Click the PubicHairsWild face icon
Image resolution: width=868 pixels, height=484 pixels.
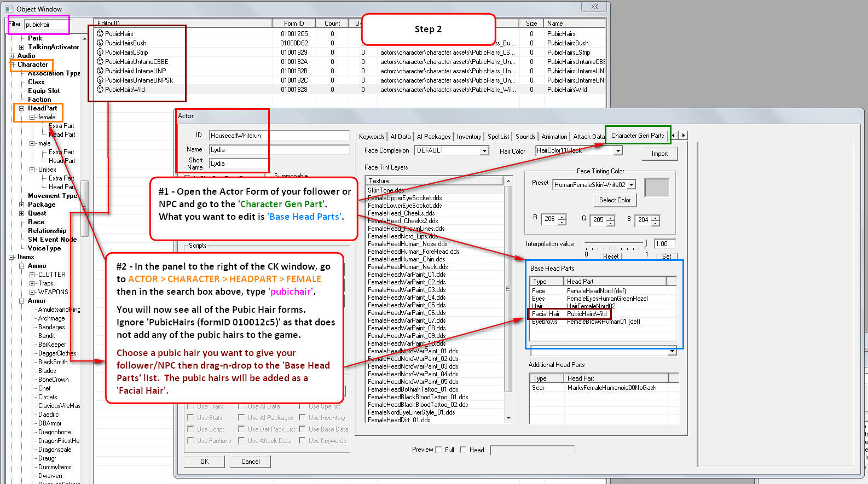(x=100, y=89)
